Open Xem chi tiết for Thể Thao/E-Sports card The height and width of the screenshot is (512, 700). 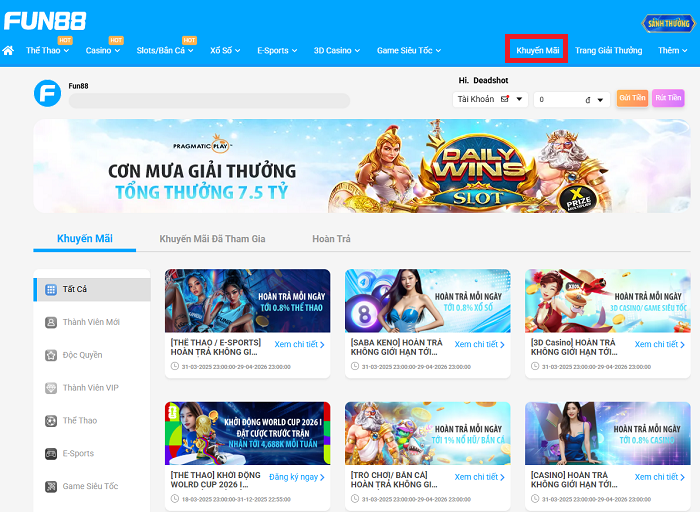tap(299, 345)
